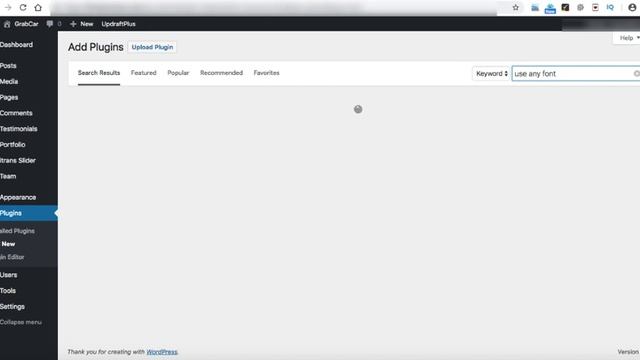Open the Plugin Editor submenu item
Viewport: 640px width, 360px height.
[x=12, y=257]
